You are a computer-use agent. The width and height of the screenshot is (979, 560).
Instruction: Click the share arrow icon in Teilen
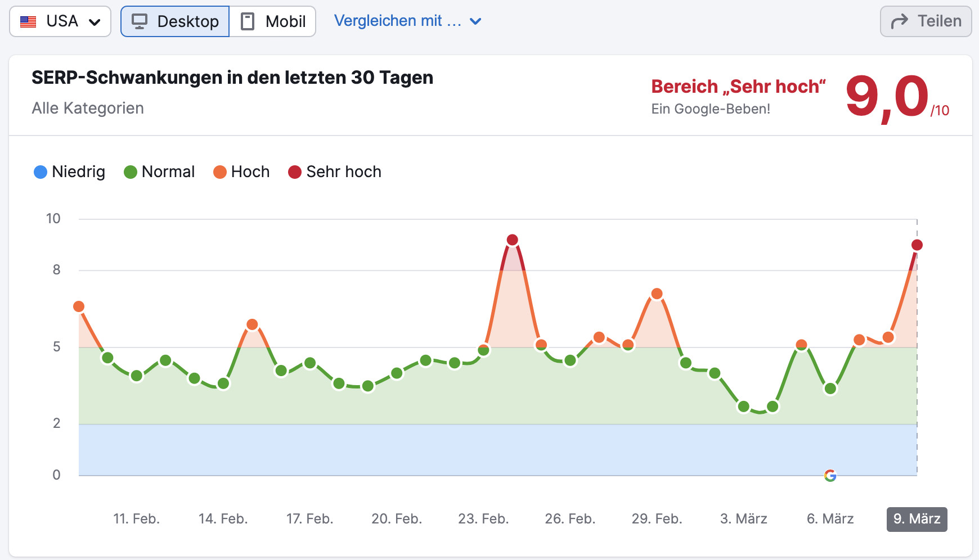899,21
